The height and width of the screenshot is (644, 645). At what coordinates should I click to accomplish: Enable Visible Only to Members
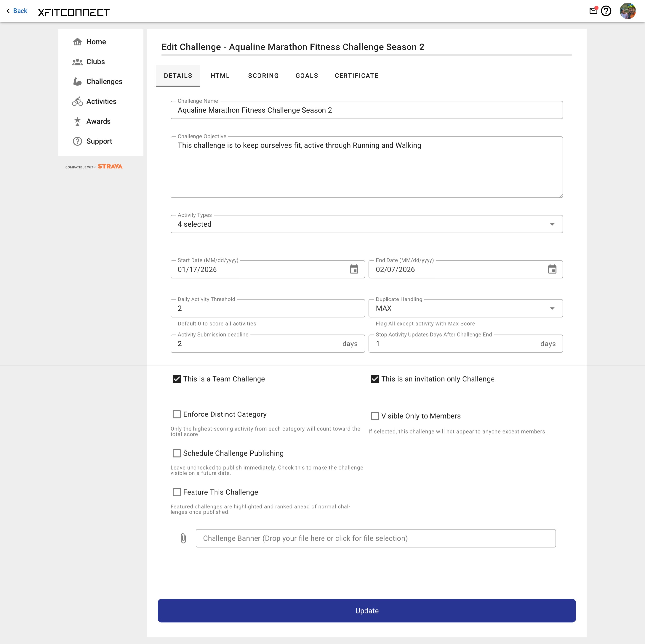point(375,416)
